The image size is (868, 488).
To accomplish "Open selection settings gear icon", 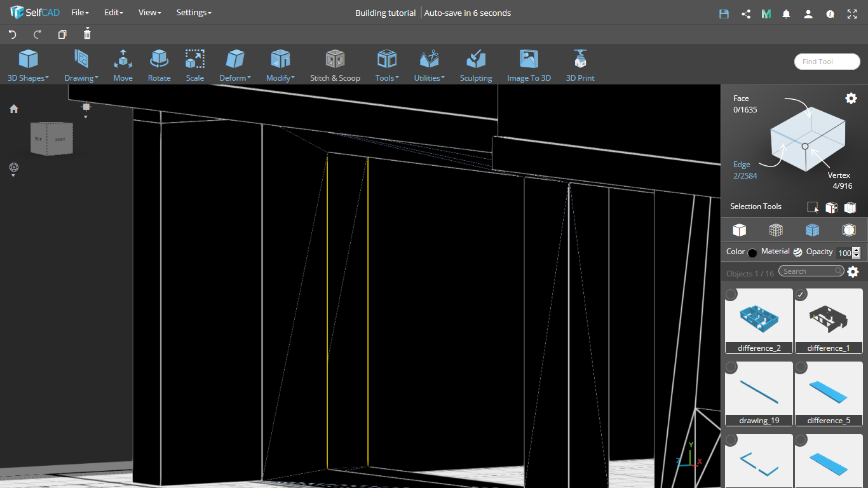I will pos(851,98).
